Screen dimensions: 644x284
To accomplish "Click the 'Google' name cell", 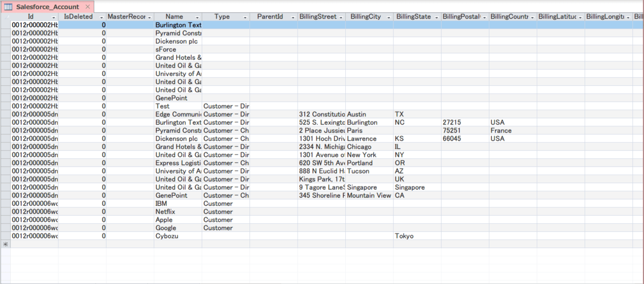I will (x=178, y=228).
